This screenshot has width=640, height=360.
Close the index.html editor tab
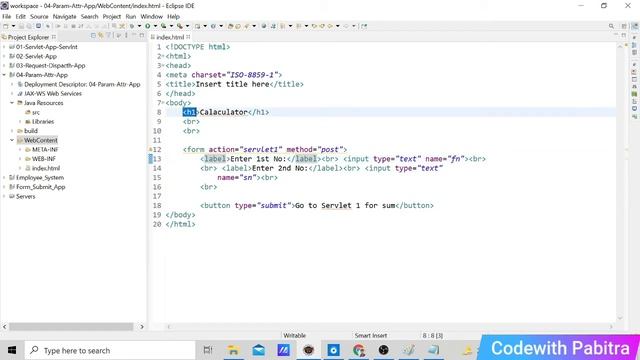188,37
